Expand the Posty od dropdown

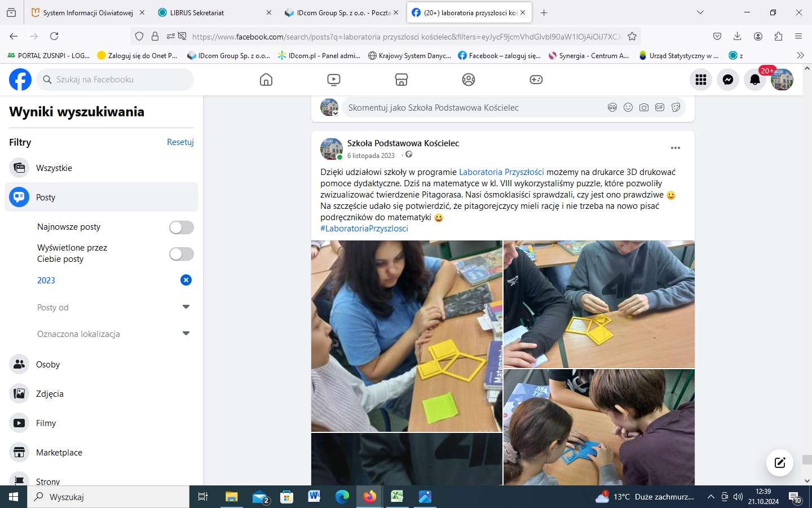186,307
